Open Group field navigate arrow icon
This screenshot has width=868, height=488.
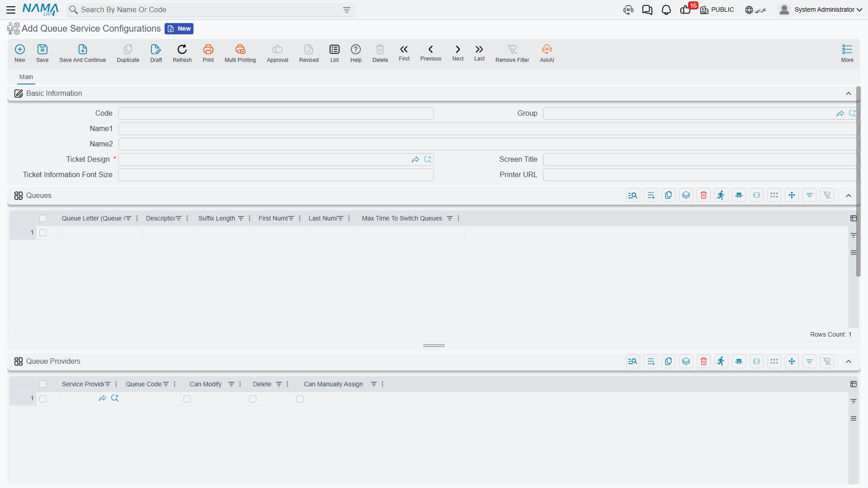click(840, 113)
